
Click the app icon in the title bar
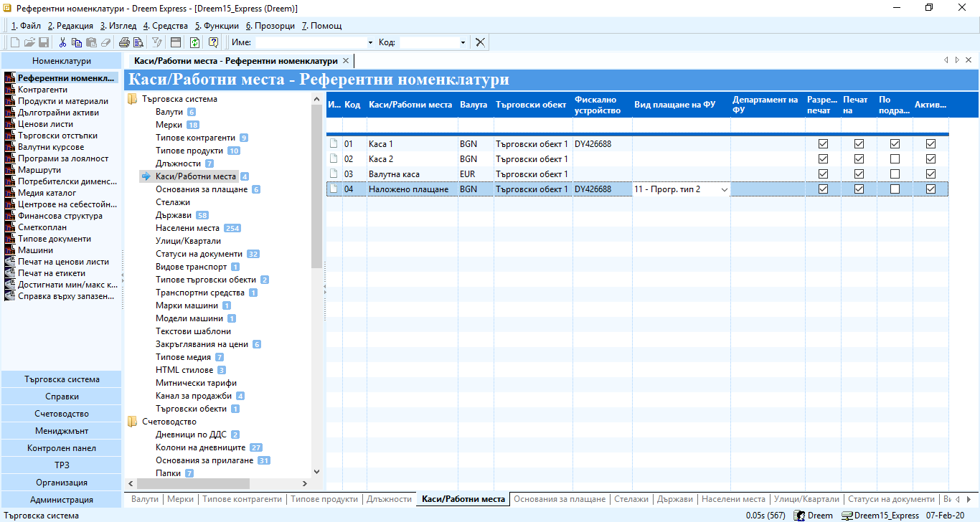click(7, 8)
